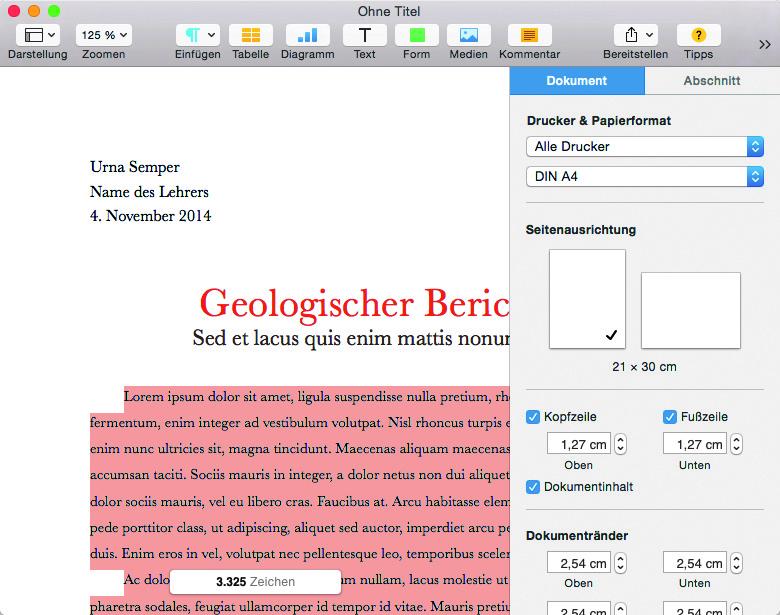The width and height of the screenshot is (780, 615).
Task: Click the Fußzeile Unten 1,27 cm field
Action: pyautogui.click(x=695, y=444)
